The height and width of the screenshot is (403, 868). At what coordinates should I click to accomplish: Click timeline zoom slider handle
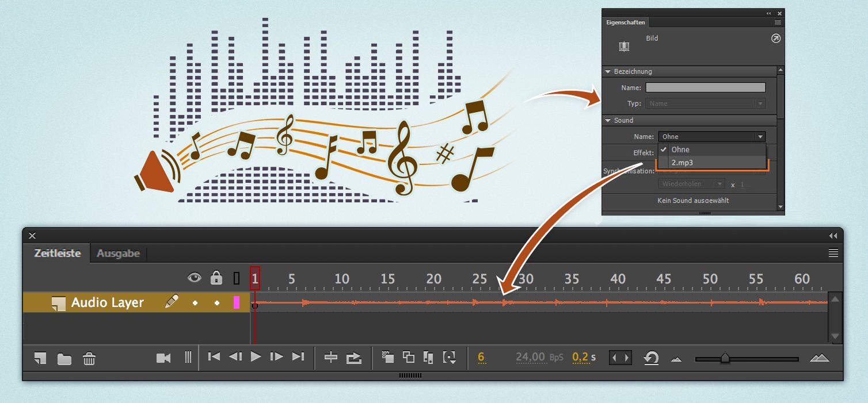tap(725, 358)
